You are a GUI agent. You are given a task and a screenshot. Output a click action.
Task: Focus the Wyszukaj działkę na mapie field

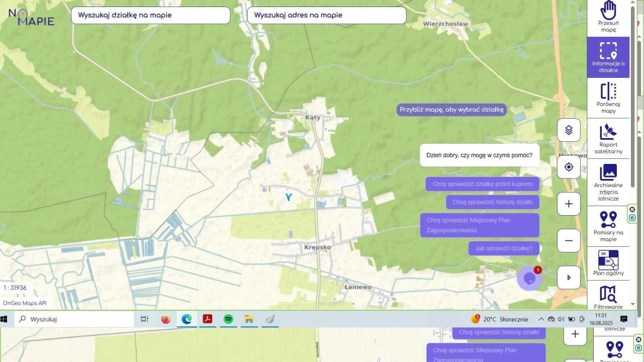tap(150, 15)
